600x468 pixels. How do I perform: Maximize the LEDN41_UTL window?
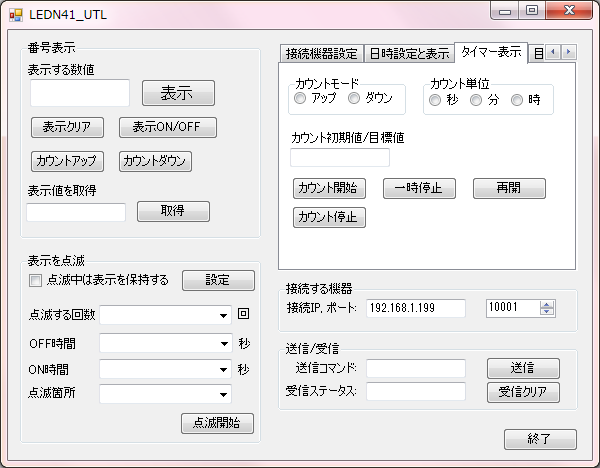click(x=532, y=11)
